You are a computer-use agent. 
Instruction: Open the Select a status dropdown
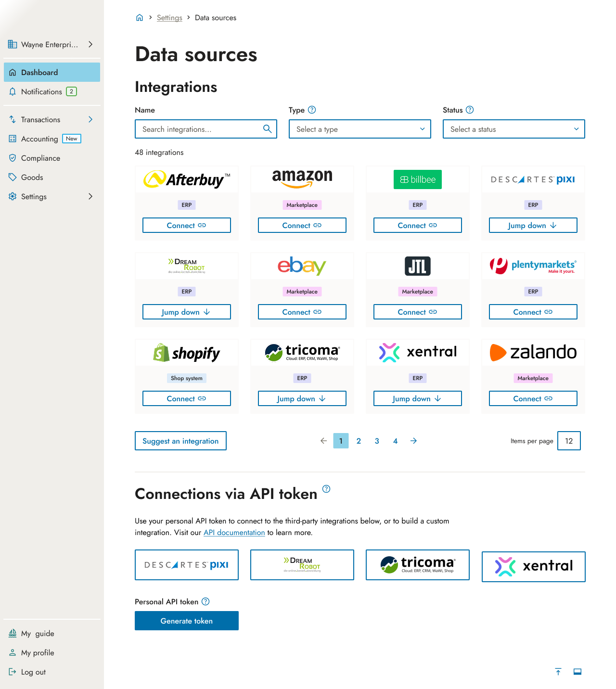(514, 129)
